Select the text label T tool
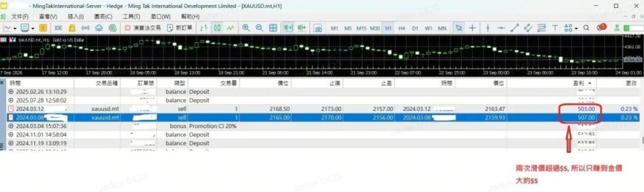The width and height of the screenshot is (644, 192). pyautogui.click(x=555, y=28)
